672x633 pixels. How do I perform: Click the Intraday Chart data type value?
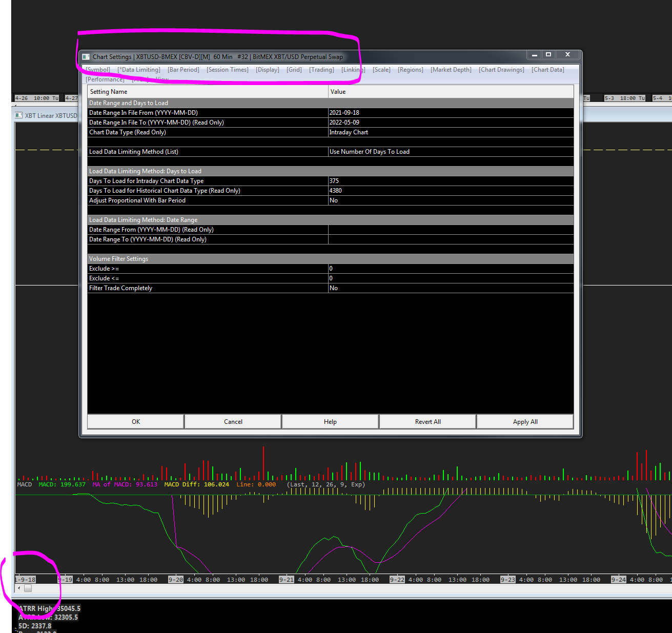pos(451,132)
